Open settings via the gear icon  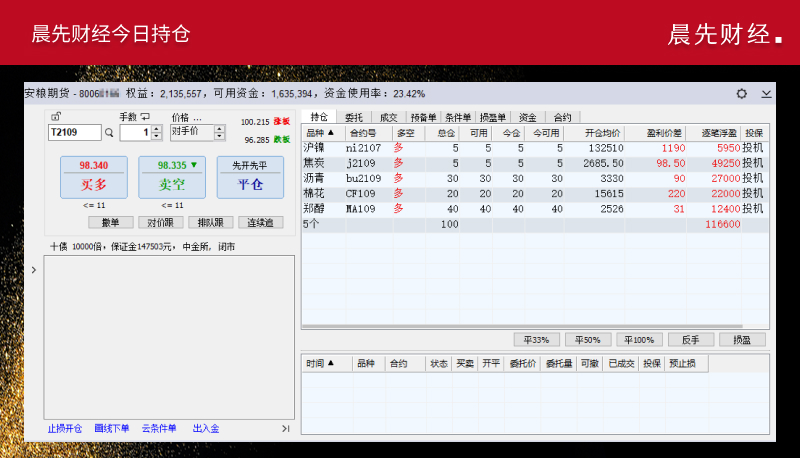click(742, 93)
